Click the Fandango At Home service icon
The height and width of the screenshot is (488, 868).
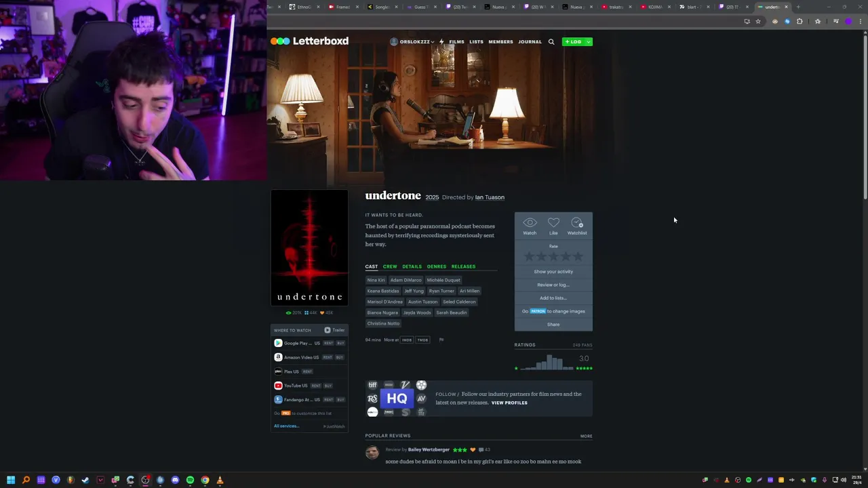(x=278, y=400)
